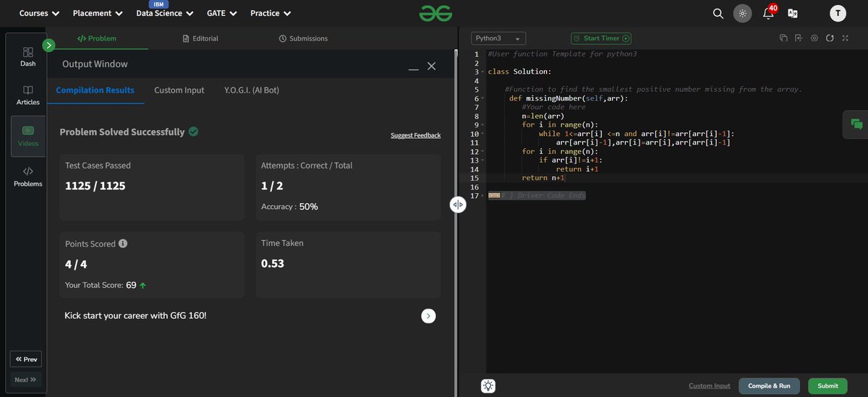Click the 1125 / 1125 test cases value

tap(95, 186)
